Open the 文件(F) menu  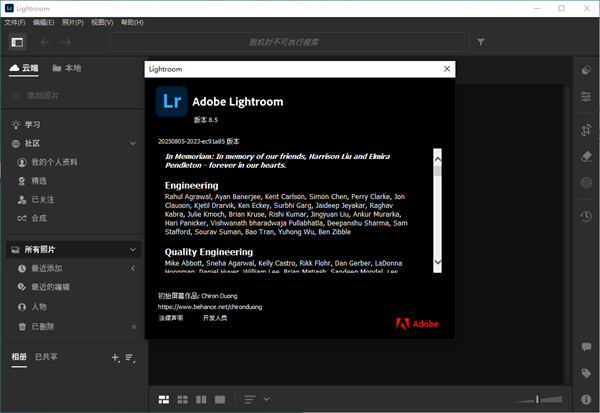click(15, 23)
